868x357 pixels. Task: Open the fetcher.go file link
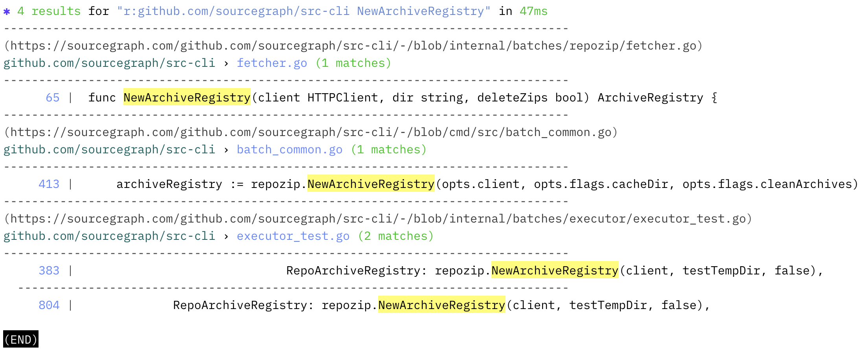(x=272, y=63)
